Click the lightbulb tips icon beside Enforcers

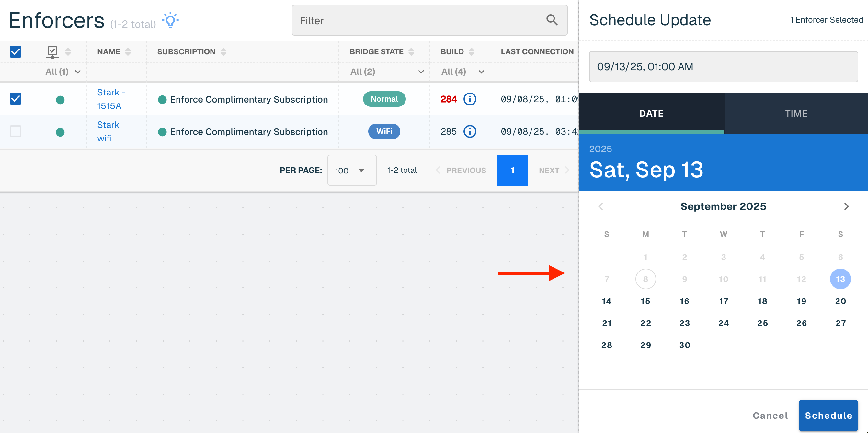170,20
